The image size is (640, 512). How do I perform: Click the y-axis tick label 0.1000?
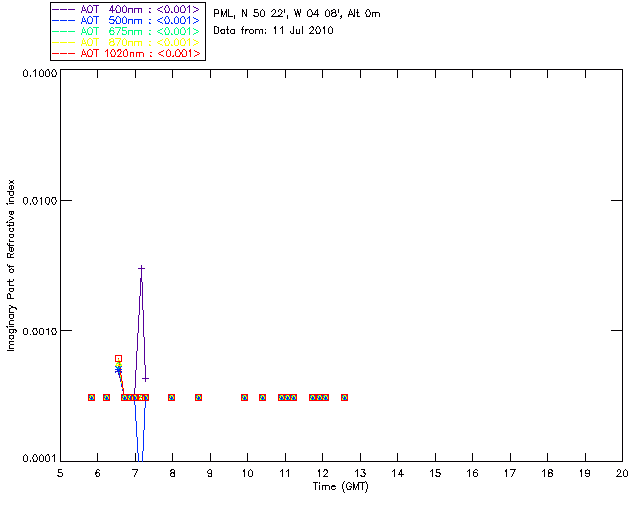pos(40,73)
